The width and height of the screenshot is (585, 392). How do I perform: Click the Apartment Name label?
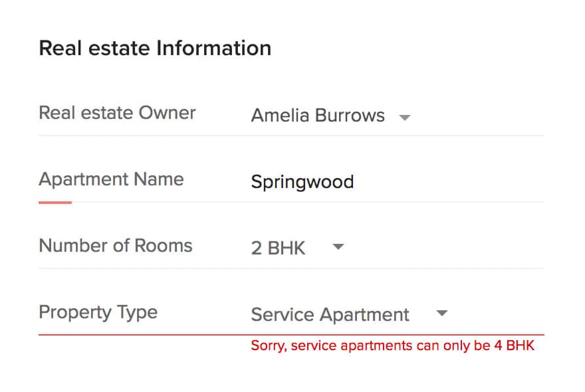point(111,179)
